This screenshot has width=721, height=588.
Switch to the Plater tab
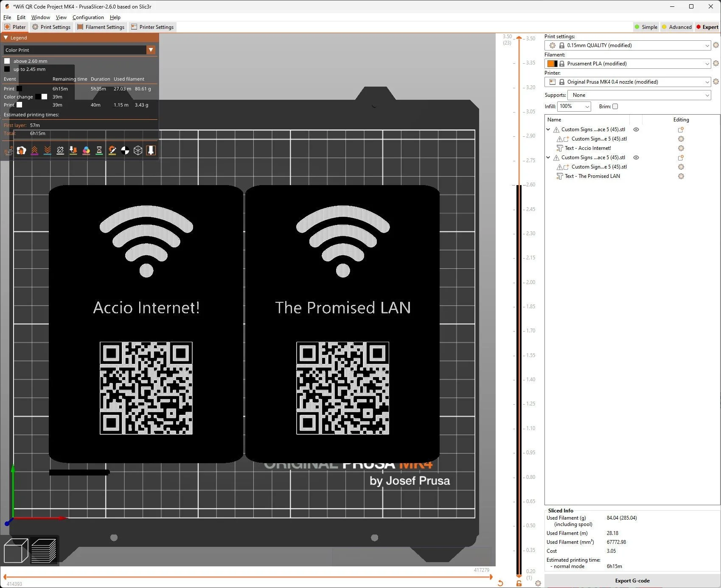(15, 27)
